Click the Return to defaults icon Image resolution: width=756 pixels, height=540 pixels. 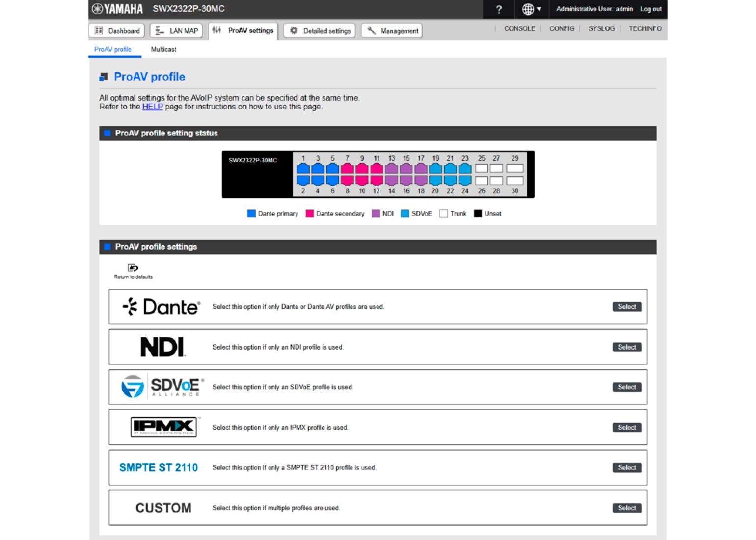point(132,268)
